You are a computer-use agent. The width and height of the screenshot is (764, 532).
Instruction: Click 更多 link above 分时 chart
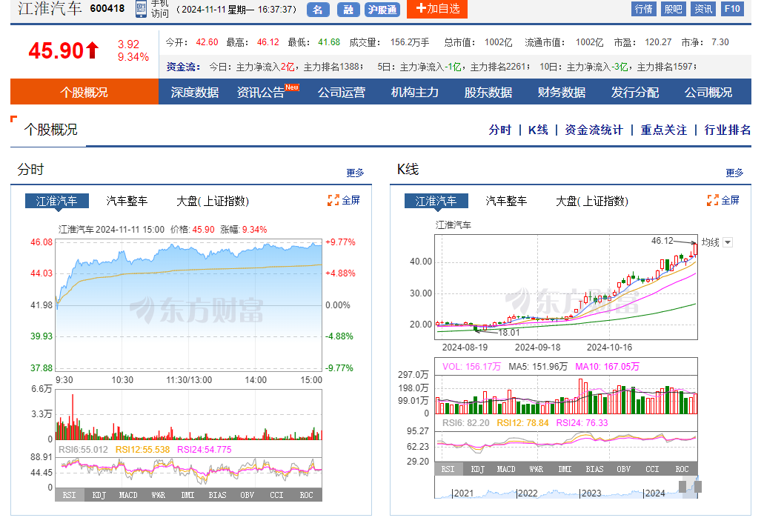355,173
